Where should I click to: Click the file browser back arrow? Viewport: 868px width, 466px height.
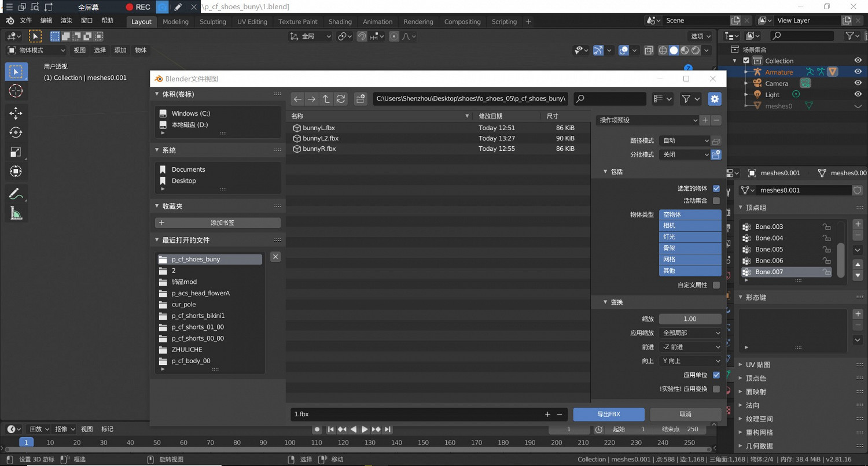297,99
